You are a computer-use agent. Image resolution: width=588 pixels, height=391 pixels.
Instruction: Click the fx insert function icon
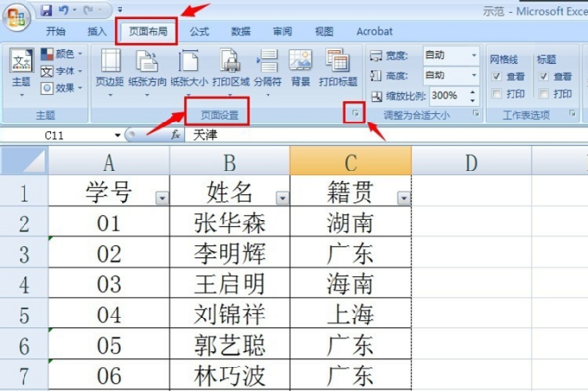pos(175,135)
